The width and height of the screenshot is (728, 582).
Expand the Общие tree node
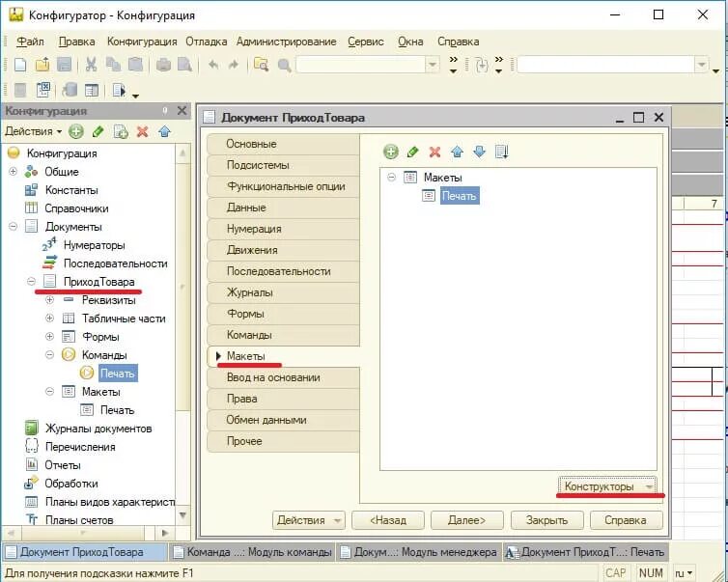click(13, 171)
